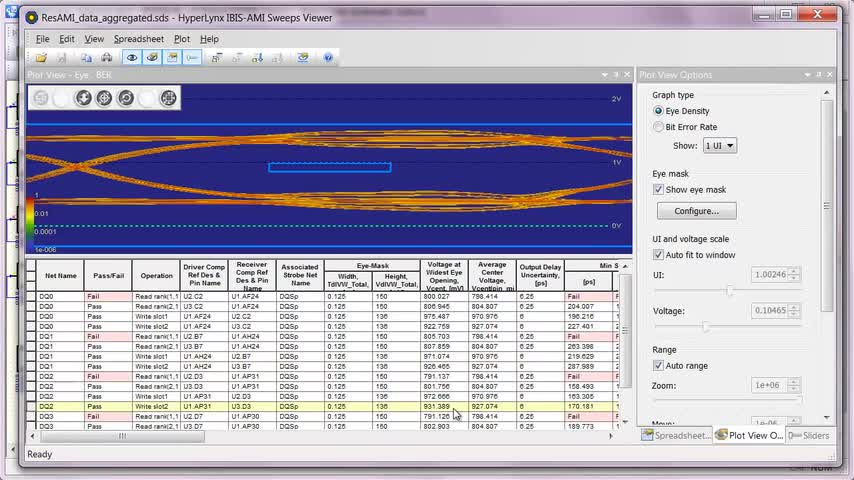
Task: Open the Spreadsheet menu
Action: tap(138, 39)
